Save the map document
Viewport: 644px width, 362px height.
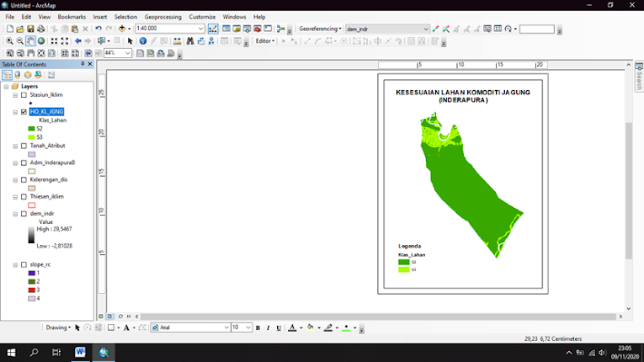click(30, 29)
